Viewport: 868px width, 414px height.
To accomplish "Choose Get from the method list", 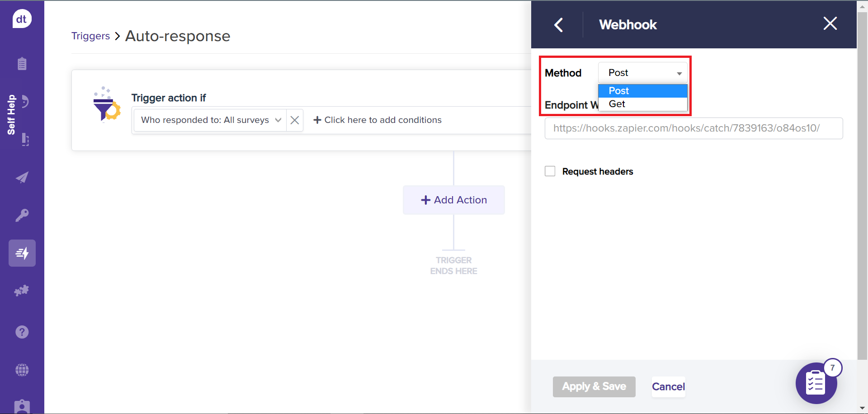I will click(x=617, y=104).
